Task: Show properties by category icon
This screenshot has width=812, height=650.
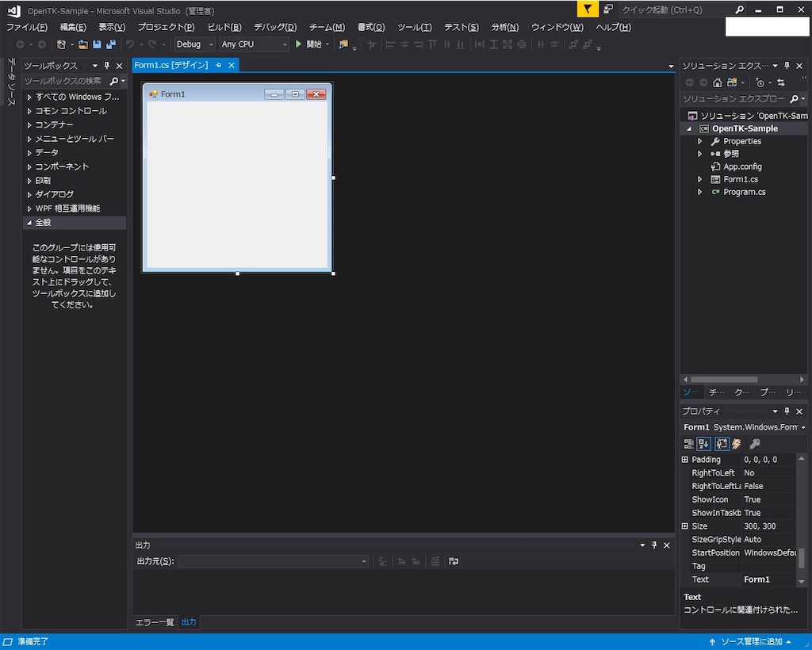Action: click(x=689, y=444)
